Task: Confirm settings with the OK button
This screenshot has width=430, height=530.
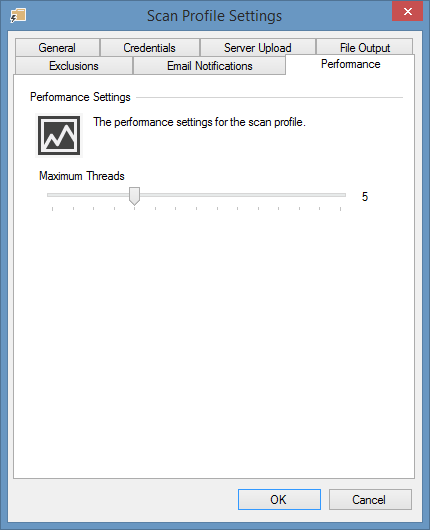Action: coord(279,499)
